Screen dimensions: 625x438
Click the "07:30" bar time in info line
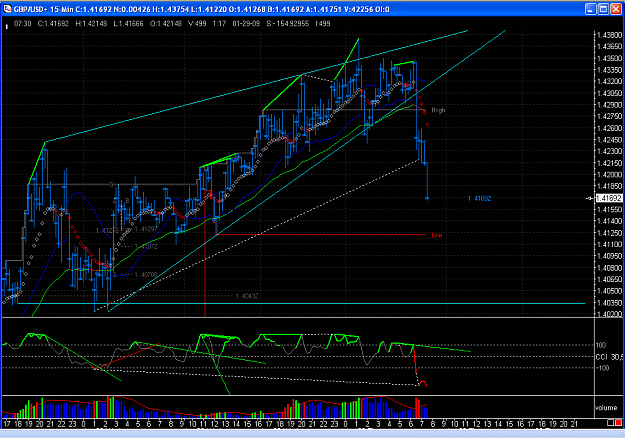[x=22, y=24]
